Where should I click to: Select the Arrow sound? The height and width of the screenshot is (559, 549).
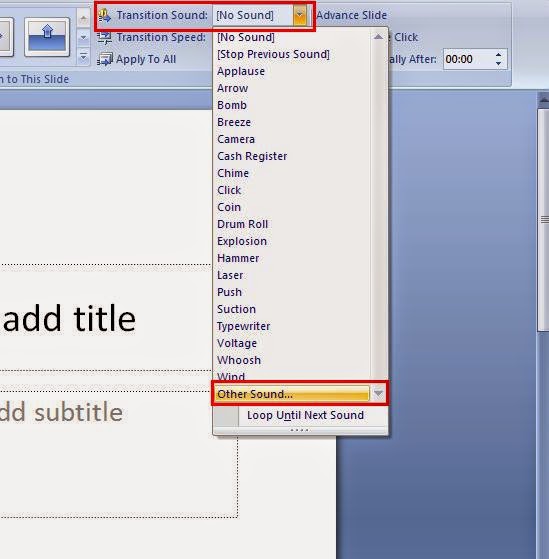click(x=232, y=88)
